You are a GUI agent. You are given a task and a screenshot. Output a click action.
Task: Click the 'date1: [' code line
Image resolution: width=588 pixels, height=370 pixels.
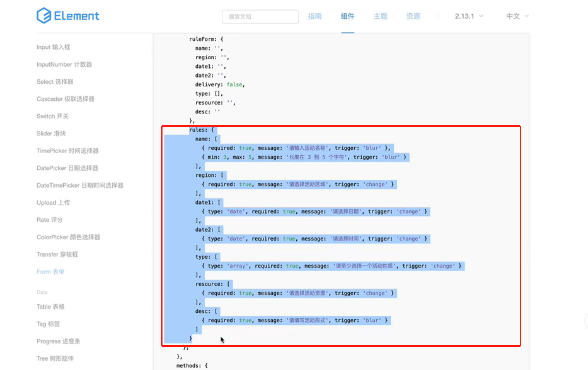coord(208,202)
